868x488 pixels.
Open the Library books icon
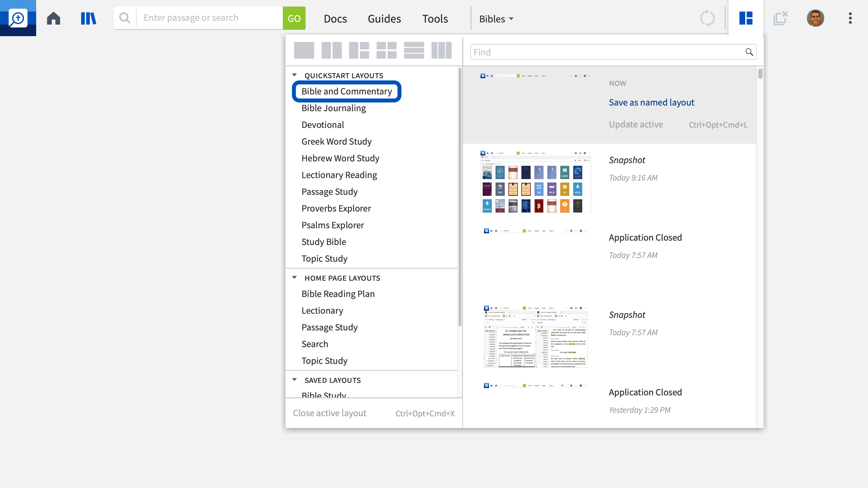[89, 18]
